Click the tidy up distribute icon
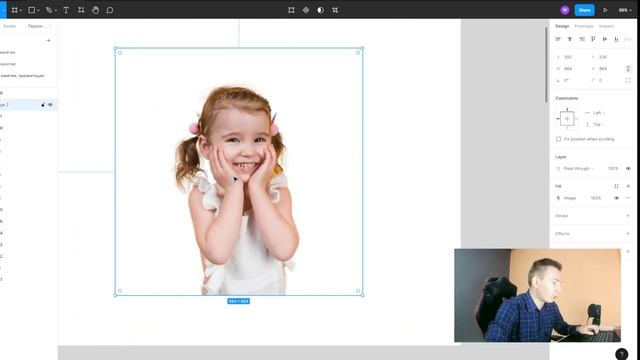Screen dimensions: 640x360 tap(628, 39)
